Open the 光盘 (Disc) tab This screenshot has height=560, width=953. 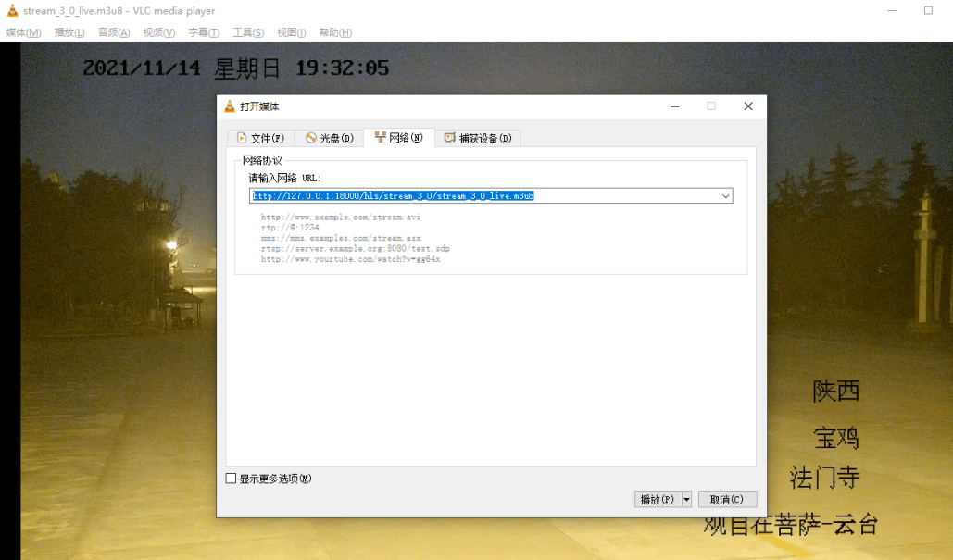(329, 138)
